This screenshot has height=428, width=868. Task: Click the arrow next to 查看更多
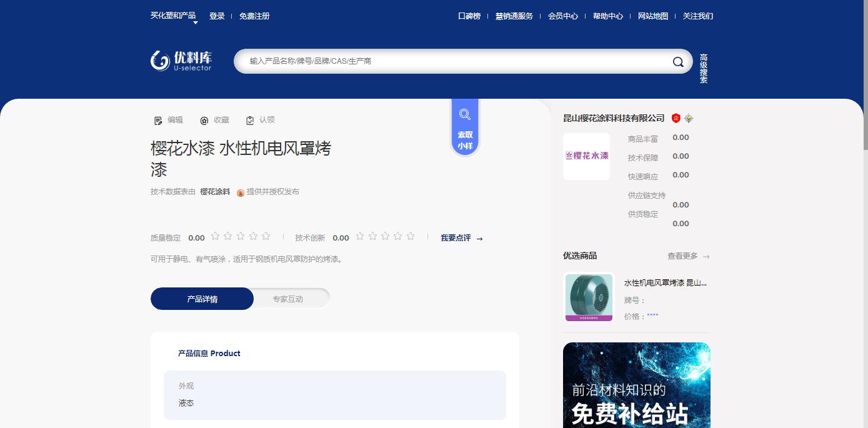click(706, 256)
